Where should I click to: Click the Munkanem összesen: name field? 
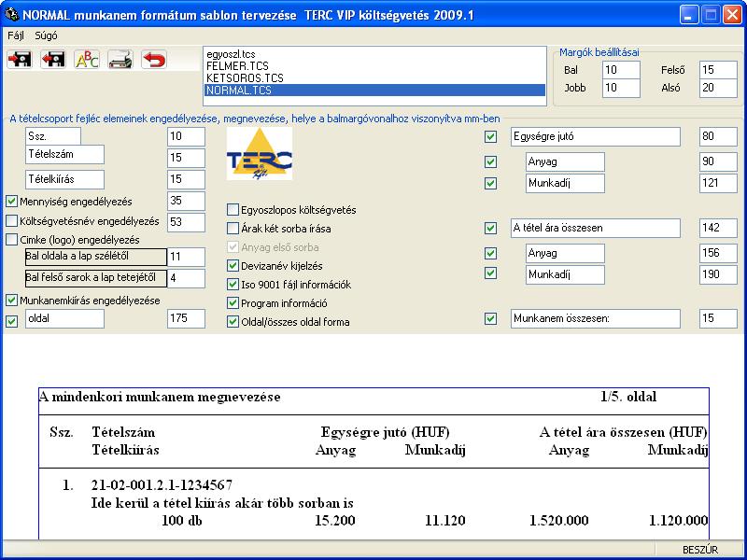pos(596,318)
